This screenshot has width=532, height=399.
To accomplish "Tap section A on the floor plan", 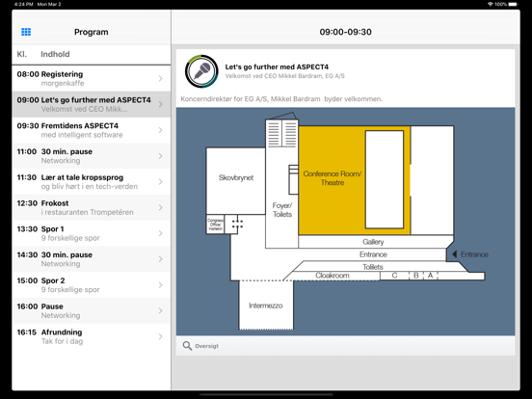I will (x=430, y=276).
